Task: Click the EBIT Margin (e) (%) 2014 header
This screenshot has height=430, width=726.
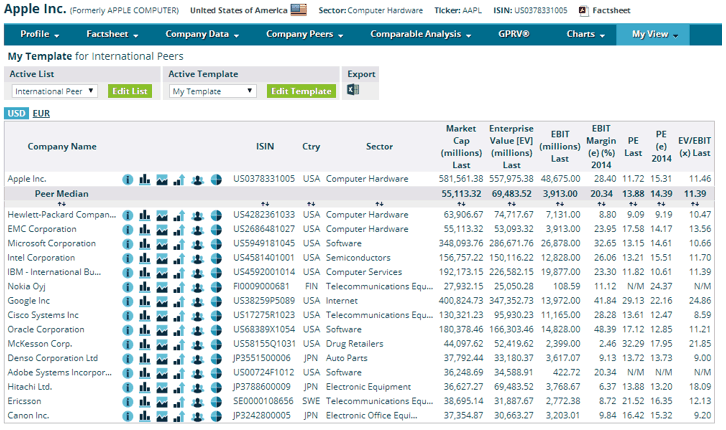Action: pos(601,146)
